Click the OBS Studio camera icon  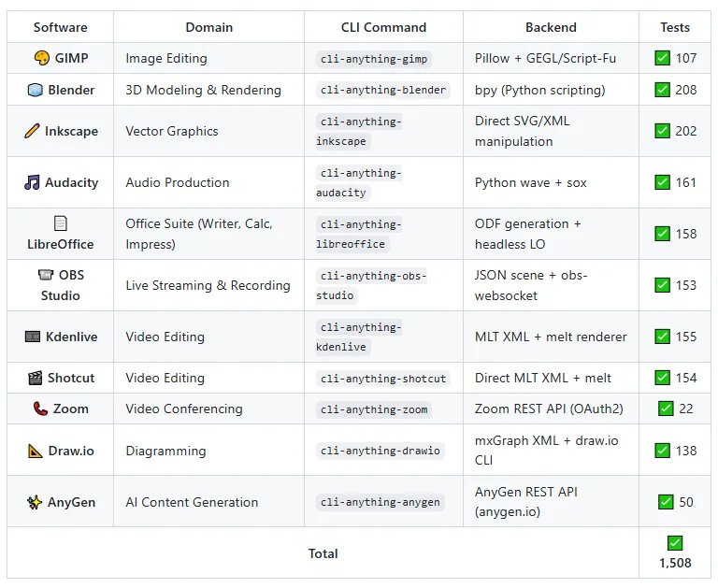pos(46,275)
